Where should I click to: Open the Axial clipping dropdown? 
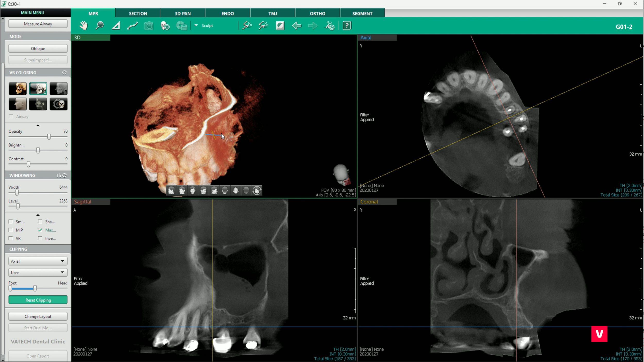coord(38,261)
